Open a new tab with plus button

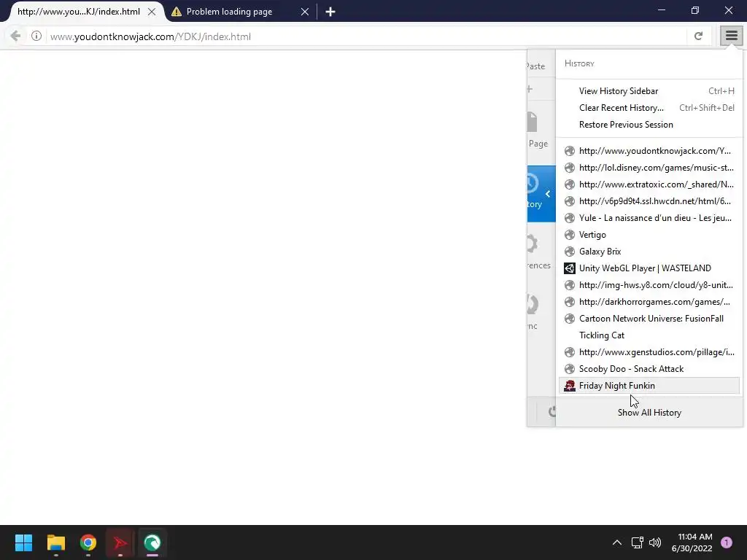pos(330,12)
